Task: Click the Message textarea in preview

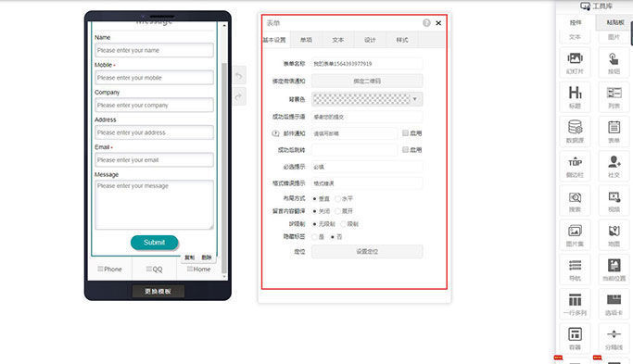Action: click(x=154, y=205)
